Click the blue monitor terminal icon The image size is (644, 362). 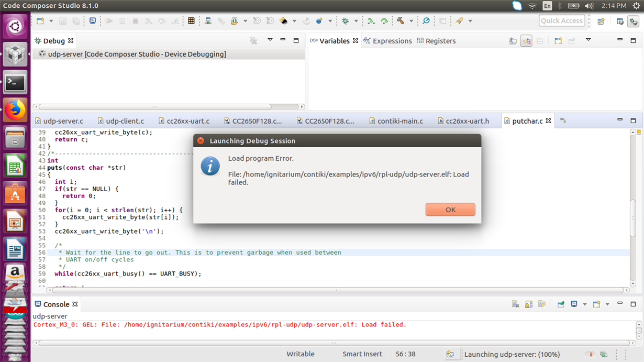tap(93, 21)
